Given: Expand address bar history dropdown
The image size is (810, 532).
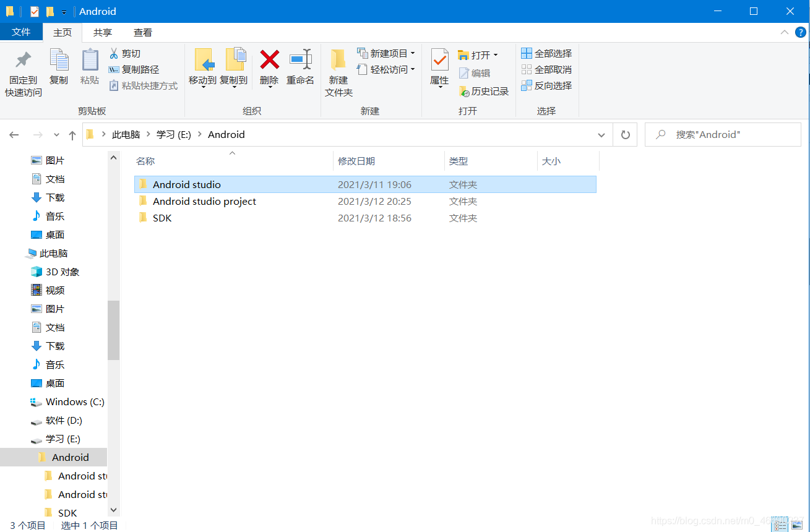Looking at the screenshot, I should coord(601,135).
